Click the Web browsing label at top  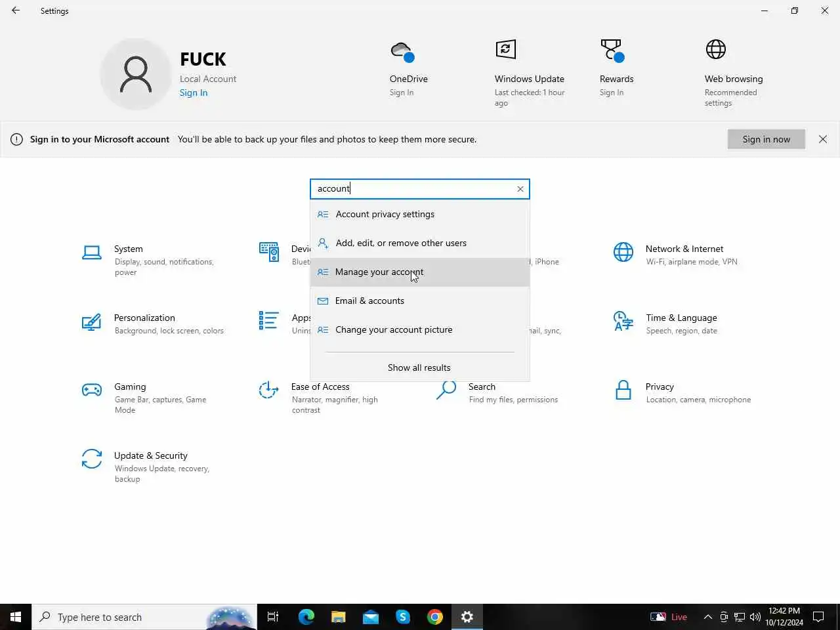click(734, 79)
